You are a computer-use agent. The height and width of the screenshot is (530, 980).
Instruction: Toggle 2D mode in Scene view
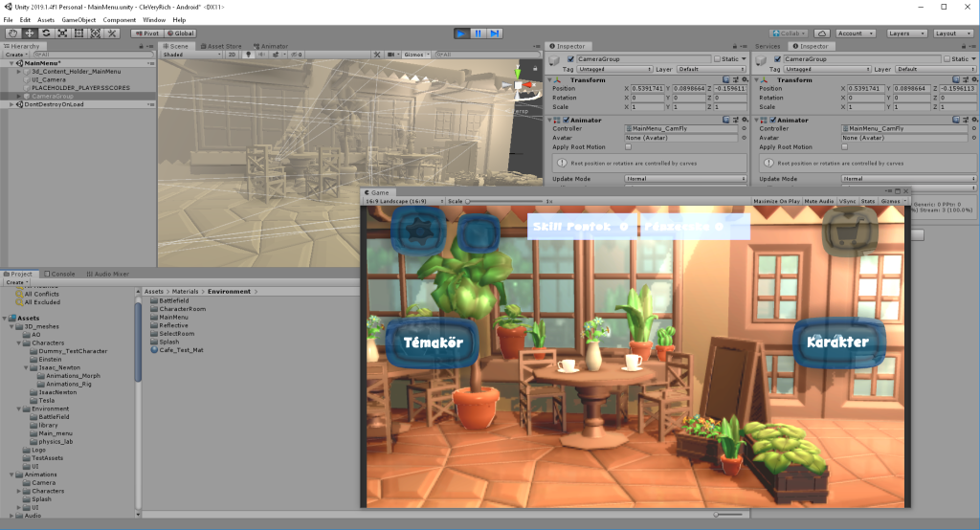[232, 55]
